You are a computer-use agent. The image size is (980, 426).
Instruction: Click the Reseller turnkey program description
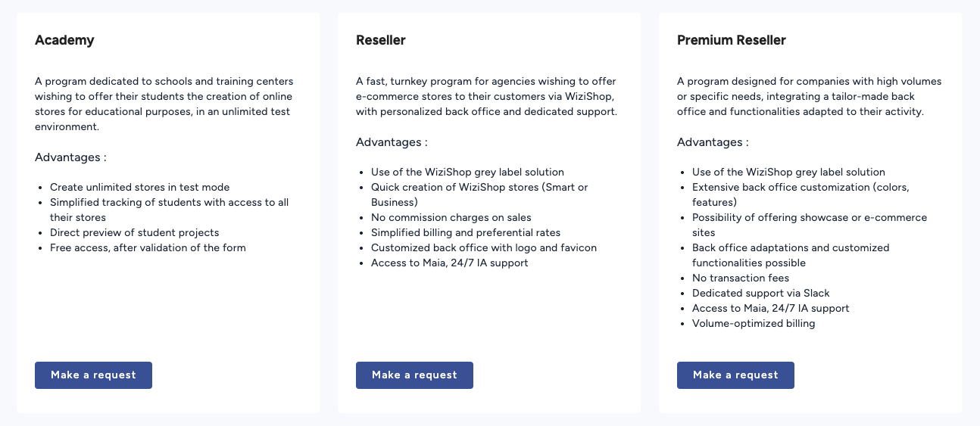click(x=486, y=96)
